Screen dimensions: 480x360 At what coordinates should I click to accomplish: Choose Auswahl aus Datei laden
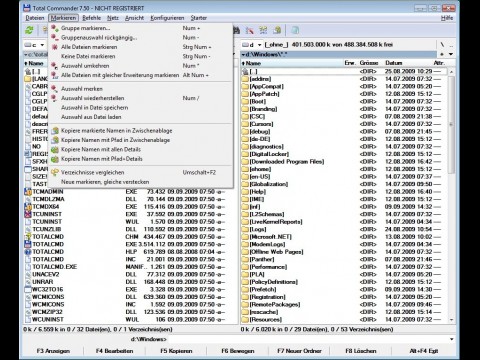pyautogui.click(x=140, y=117)
